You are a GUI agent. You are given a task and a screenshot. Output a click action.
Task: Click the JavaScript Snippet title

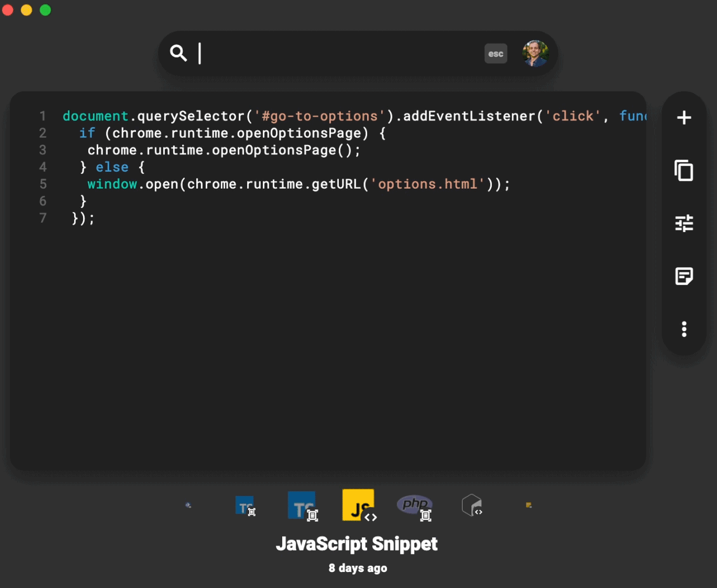pos(357,544)
